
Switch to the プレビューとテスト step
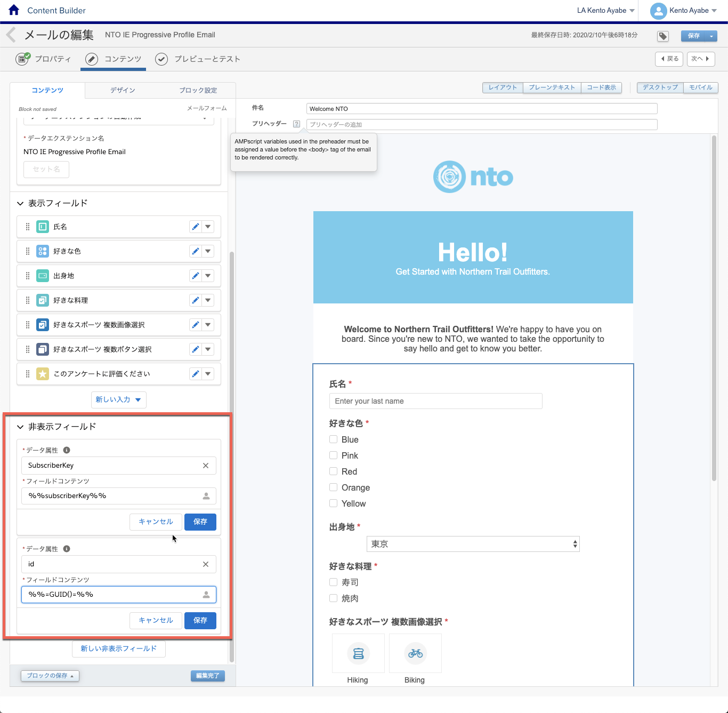click(198, 59)
